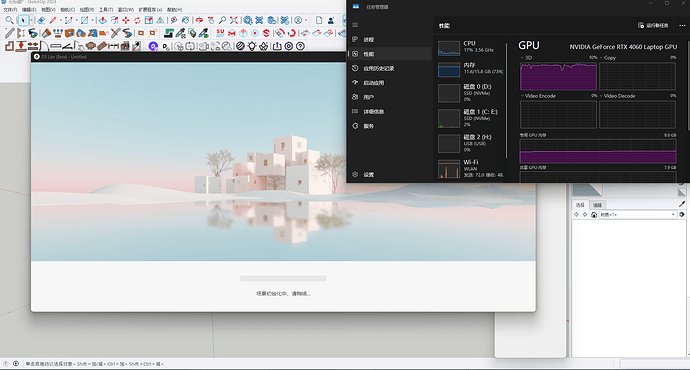Open 窗口(W) menu in SketchUp

pos(125,9)
